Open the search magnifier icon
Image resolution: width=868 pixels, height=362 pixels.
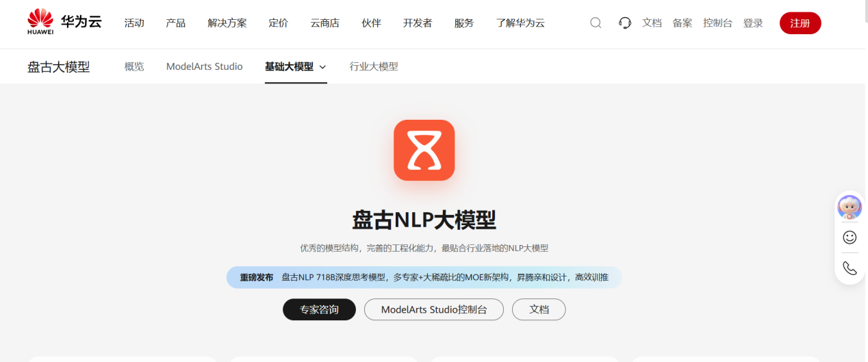point(596,23)
